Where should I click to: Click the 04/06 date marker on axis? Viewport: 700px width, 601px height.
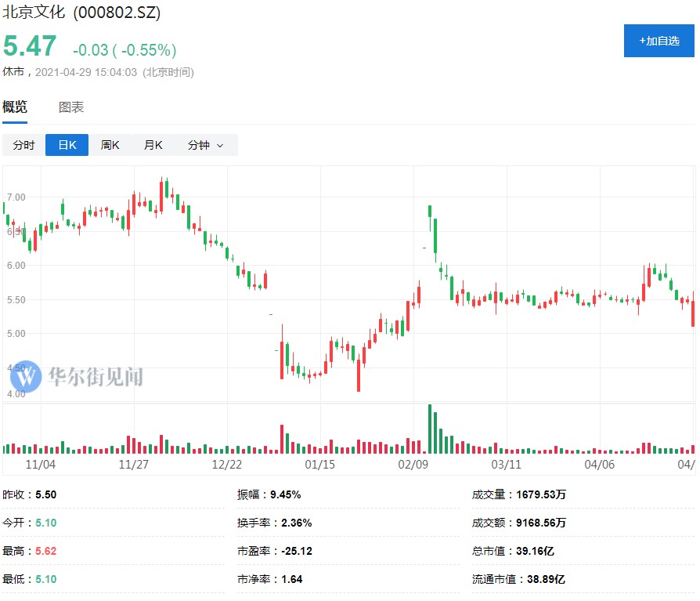point(600,464)
